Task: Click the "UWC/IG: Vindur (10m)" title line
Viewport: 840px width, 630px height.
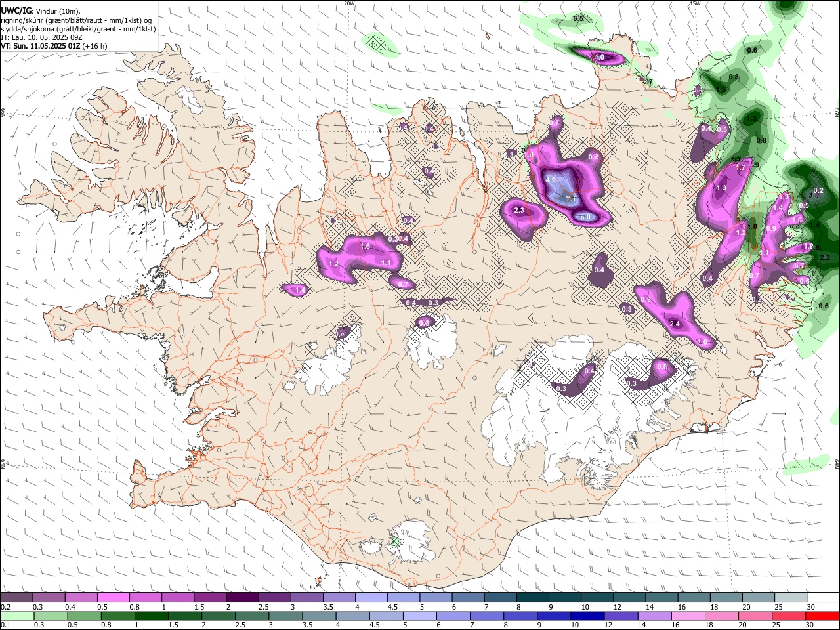Action: [41, 10]
